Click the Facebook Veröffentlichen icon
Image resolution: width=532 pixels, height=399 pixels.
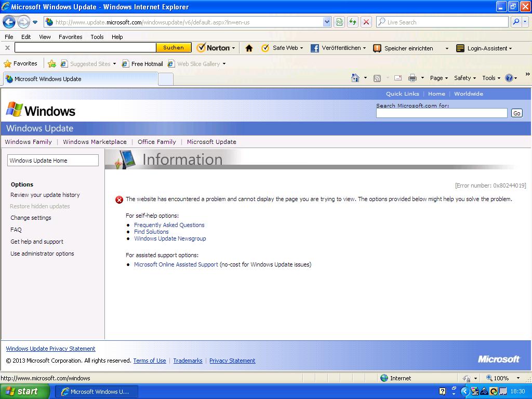click(314, 48)
